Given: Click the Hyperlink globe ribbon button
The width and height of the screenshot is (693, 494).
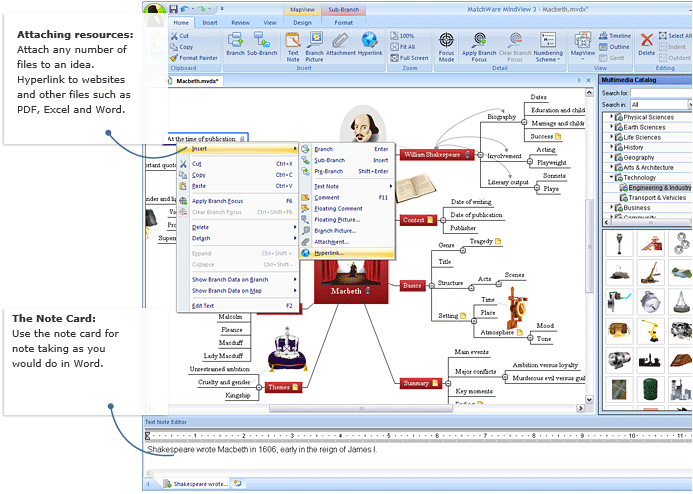Looking at the screenshot, I should pyautogui.click(x=370, y=44).
